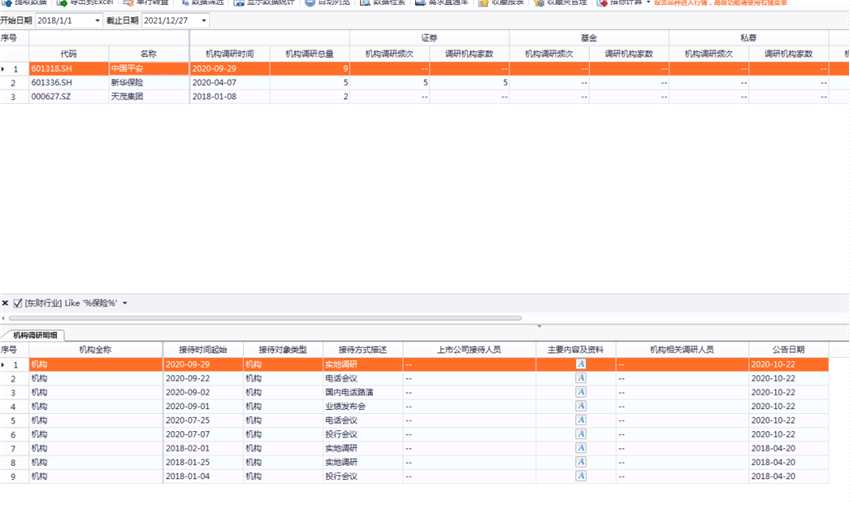Click the 2020-07-07 reception start date cell
This screenshot has width=850, height=505.
tap(203, 435)
